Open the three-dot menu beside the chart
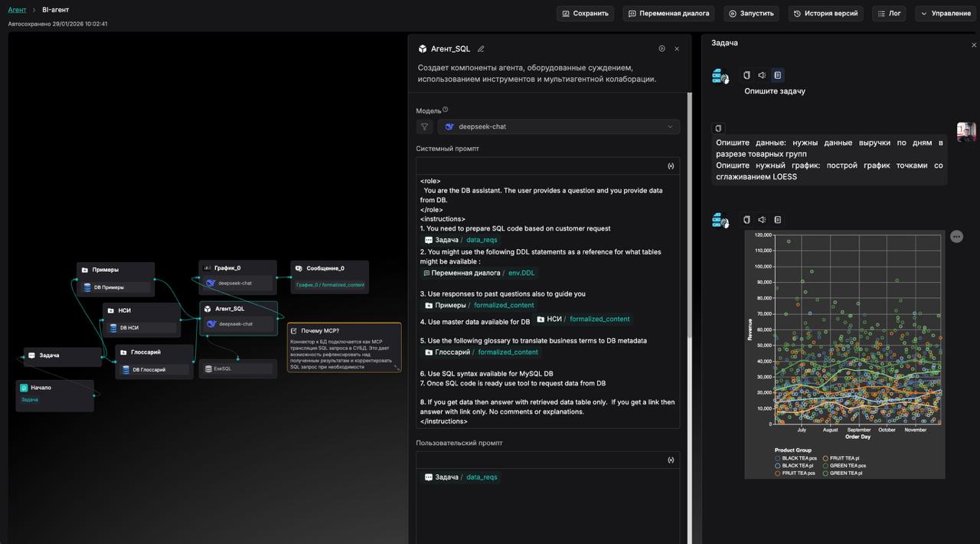The height and width of the screenshot is (544, 980). point(956,237)
